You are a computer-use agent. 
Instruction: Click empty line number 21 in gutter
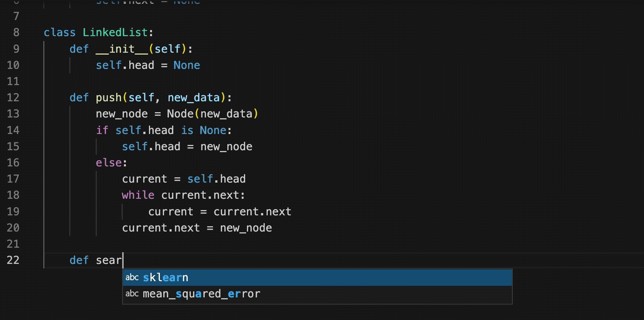click(13, 244)
